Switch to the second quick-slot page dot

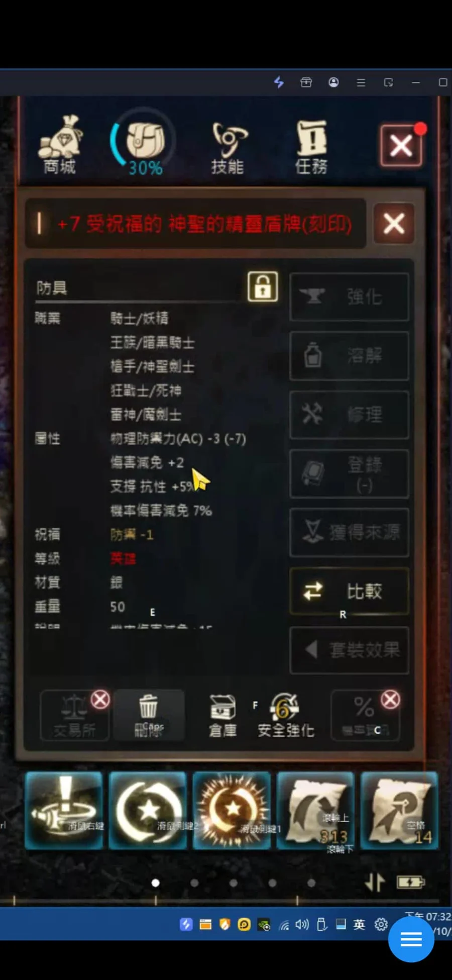[x=194, y=883]
